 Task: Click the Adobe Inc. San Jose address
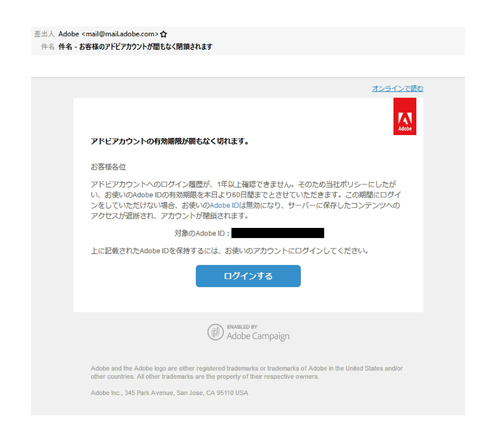tap(169, 393)
